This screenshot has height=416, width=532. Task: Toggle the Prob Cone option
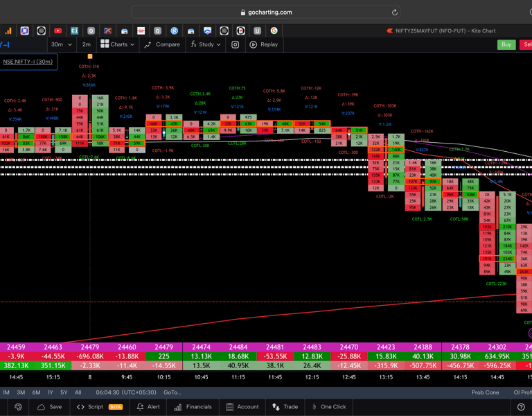[485, 392]
